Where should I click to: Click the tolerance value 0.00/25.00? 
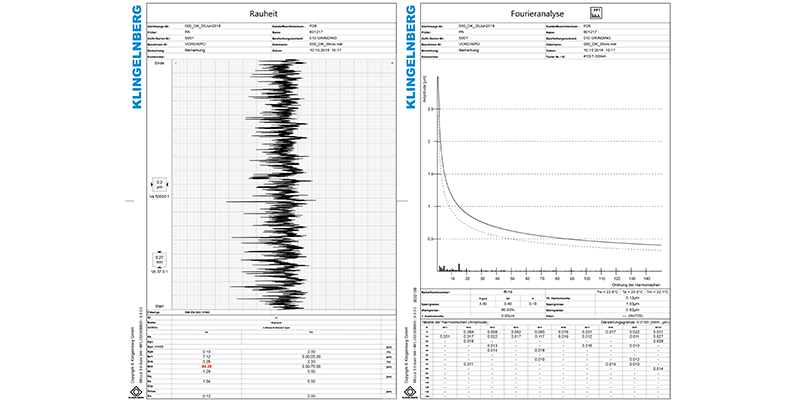click(311, 357)
